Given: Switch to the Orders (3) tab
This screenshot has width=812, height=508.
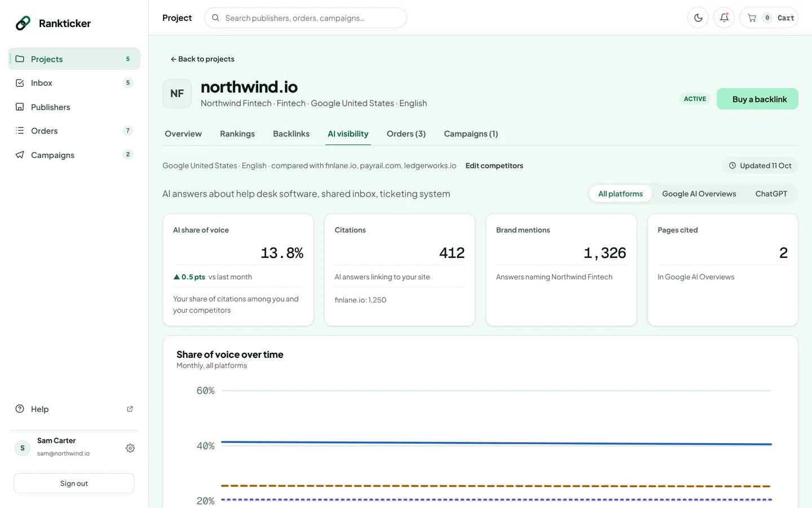Looking at the screenshot, I should coord(406,134).
